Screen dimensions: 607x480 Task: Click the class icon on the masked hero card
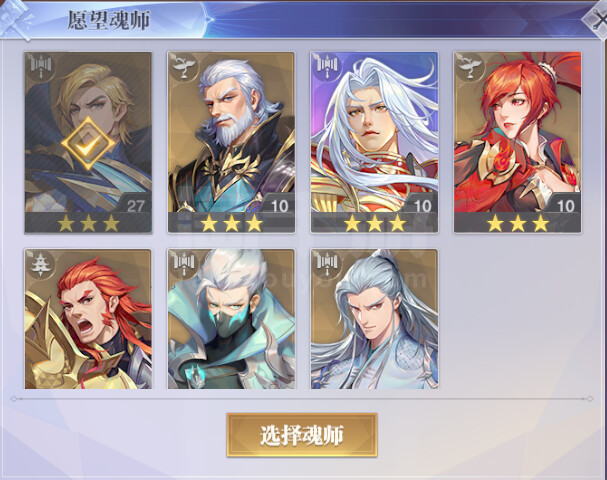pos(183,263)
